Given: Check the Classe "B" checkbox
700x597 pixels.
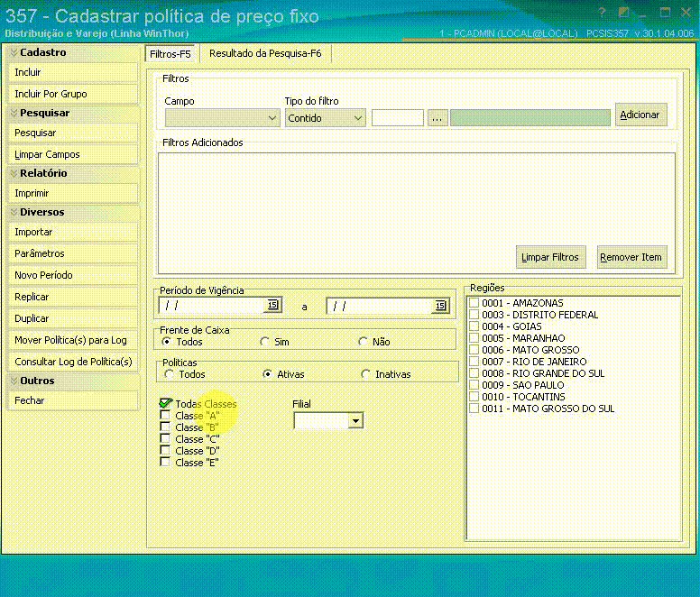Looking at the screenshot, I should point(165,427).
